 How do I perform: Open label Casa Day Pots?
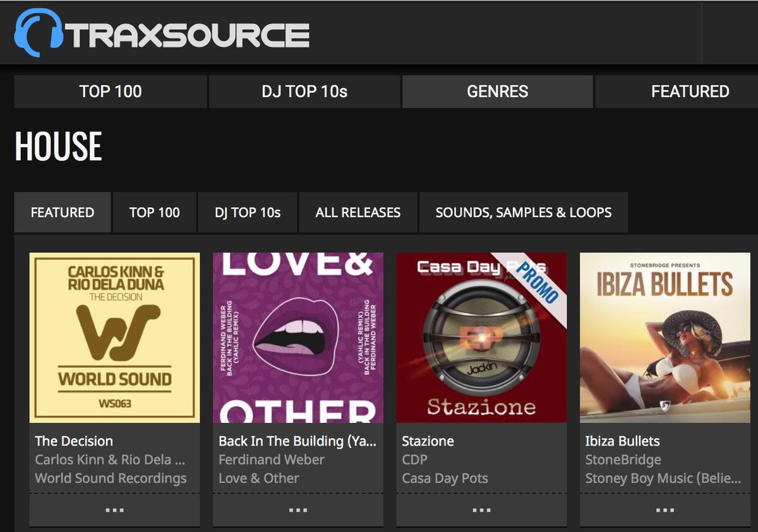(x=445, y=478)
